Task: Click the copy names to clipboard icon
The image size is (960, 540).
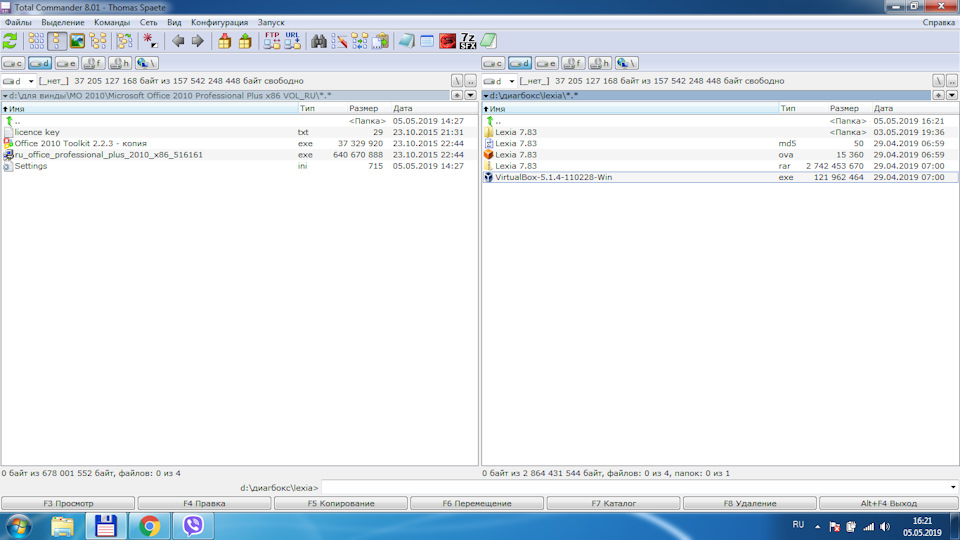Action: click(380, 41)
